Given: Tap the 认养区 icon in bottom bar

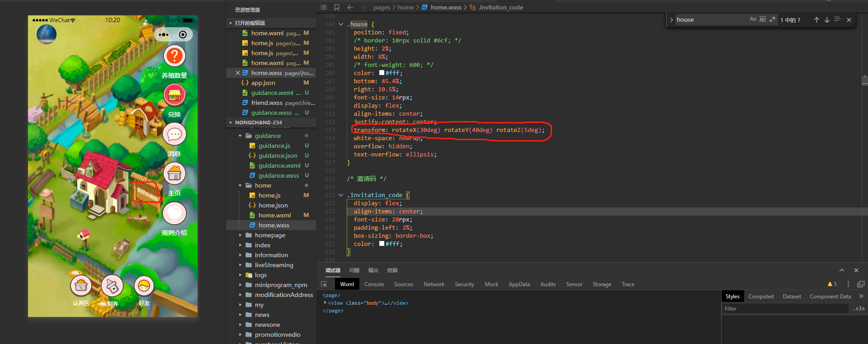Looking at the screenshot, I should [x=81, y=286].
